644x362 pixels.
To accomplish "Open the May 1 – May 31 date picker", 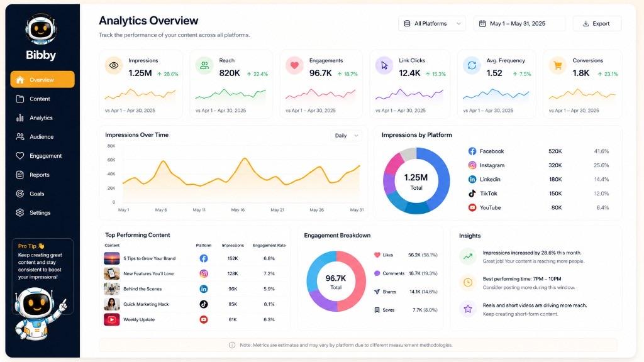I will 519,24.
